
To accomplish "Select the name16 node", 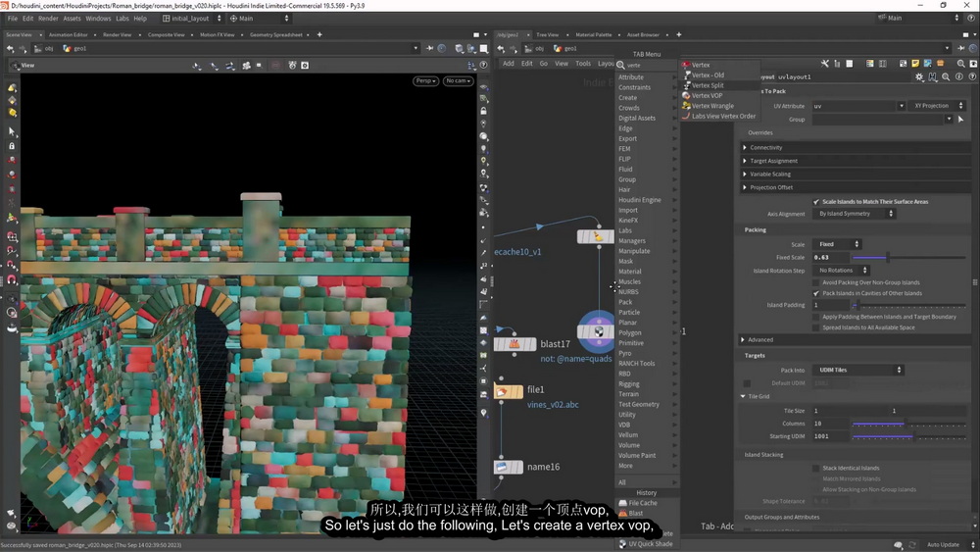I will point(508,467).
